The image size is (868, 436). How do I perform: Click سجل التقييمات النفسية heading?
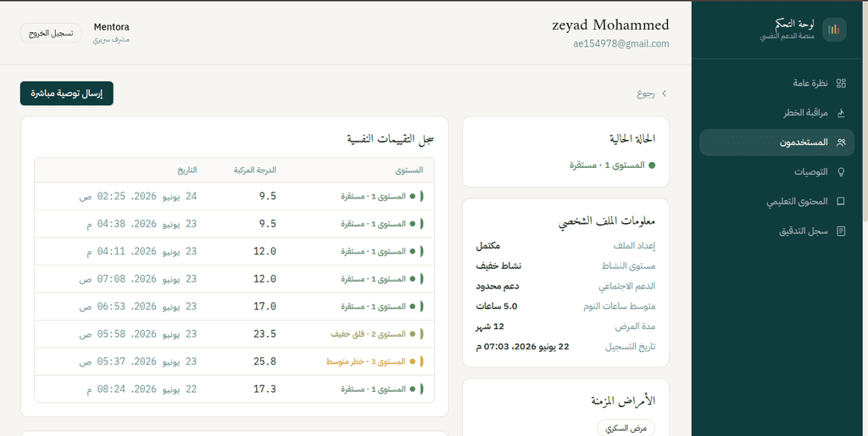pyautogui.click(x=391, y=139)
